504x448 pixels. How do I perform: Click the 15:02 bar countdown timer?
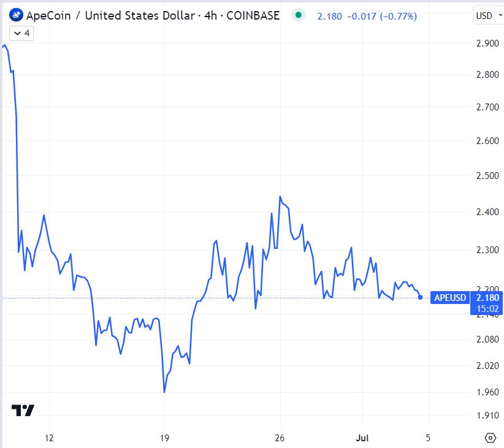(486, 309)
